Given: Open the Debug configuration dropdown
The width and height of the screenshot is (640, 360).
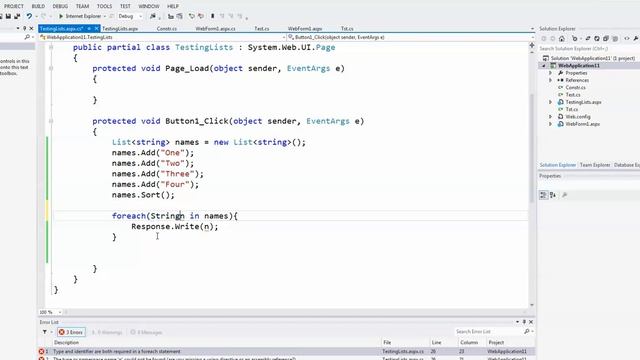Looking at the screenshot, I should tap(130, 16).
